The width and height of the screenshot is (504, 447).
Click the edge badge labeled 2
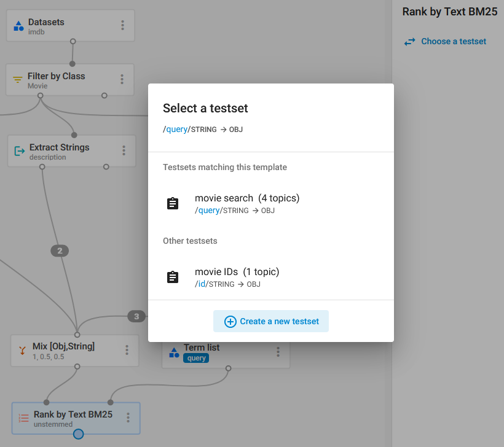pyautogui.click(x=60, y=251)
